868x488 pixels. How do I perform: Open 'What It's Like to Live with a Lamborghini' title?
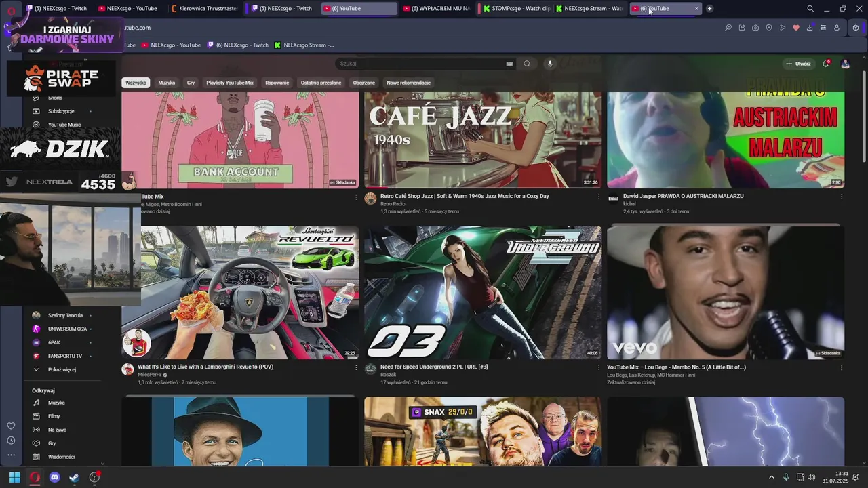tap(205, 367)
